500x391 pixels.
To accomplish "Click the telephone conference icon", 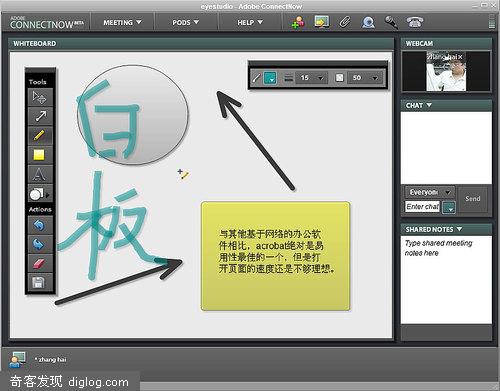I will click(x=415, y=22).
